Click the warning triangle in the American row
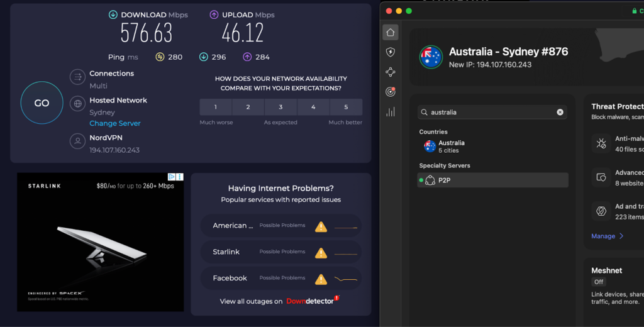The height and width of the screenshot is (327, 644). (321, 226)
